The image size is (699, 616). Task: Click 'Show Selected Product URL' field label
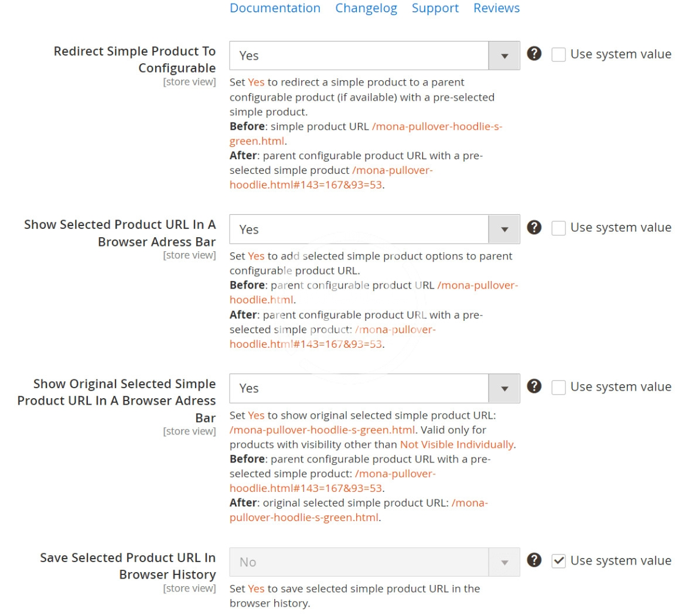click(x=120, y=233)
